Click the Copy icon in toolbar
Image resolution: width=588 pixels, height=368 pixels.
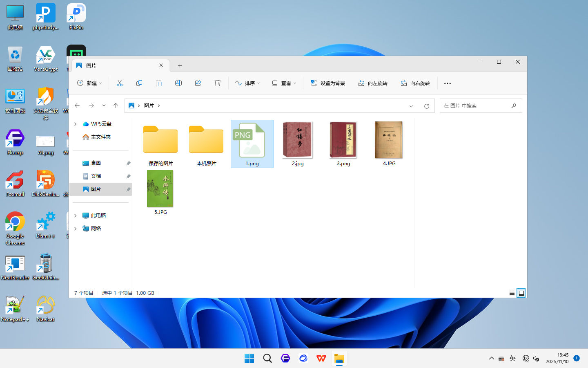139,83
